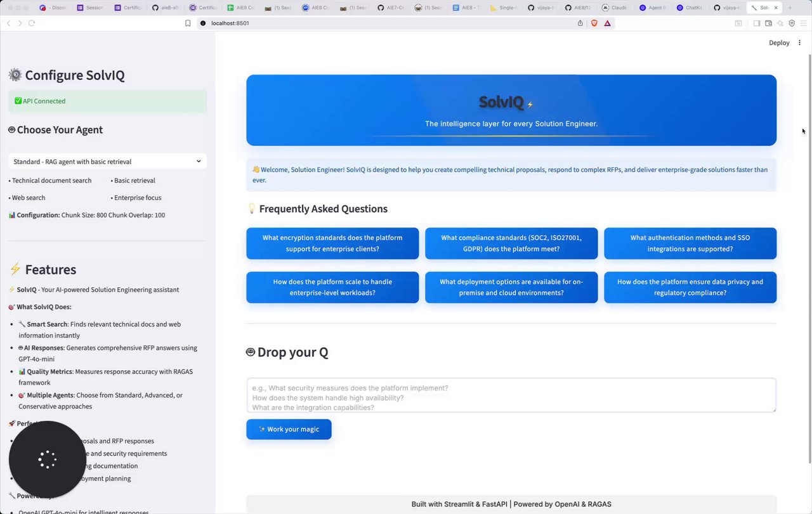This screenshot has height=514, width=812.
Task: Switch to the aie8-s0 GitHub tab
Action: (x=164, y=8)
